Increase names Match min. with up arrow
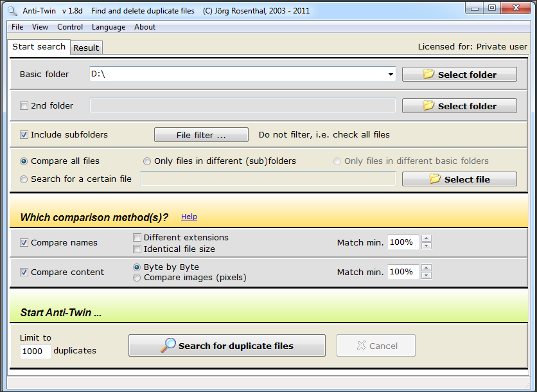This screenshot has width=537, height=392. tap(426, 238)
